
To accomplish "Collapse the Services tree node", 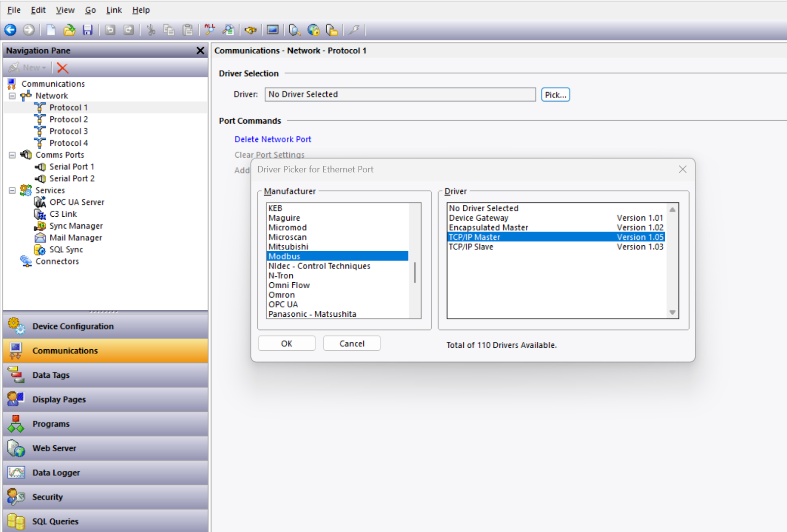I will point(12,191).
